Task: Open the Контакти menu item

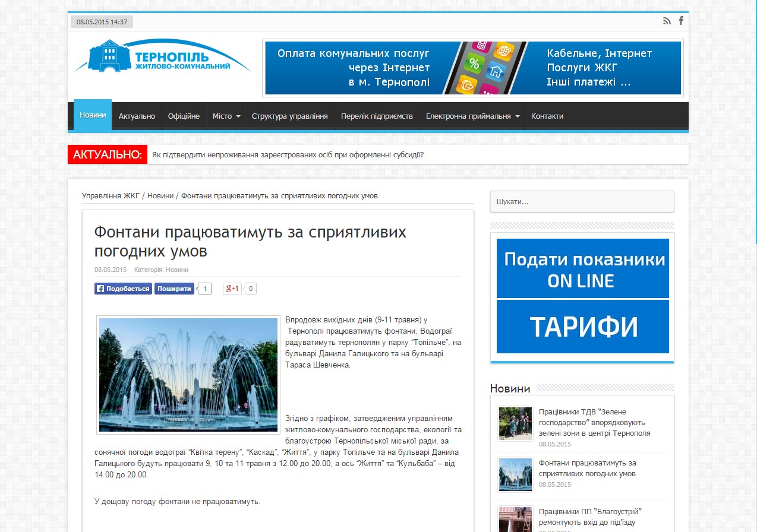Action: tap(547, 116)
